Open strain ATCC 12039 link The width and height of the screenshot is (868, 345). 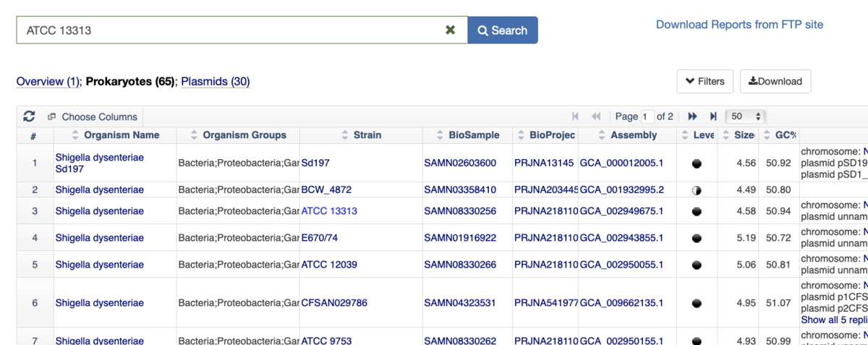[x=329, y=265]
